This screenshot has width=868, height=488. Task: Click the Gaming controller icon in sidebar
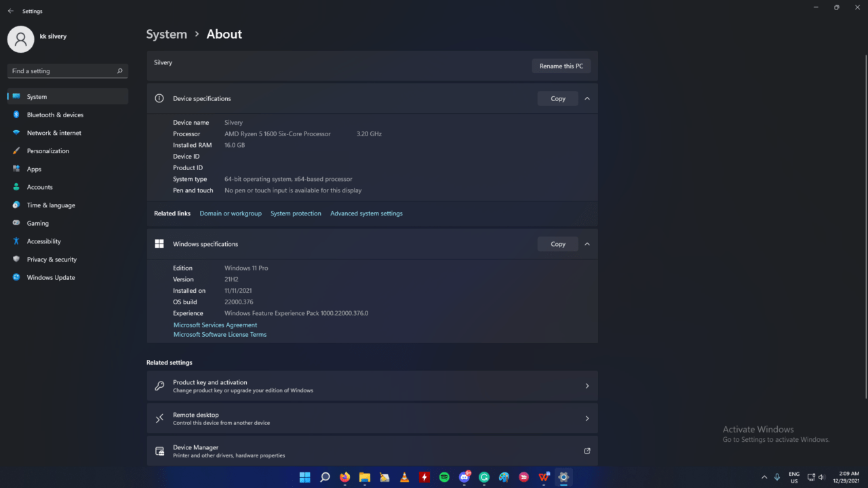click(x=16, y=223)
